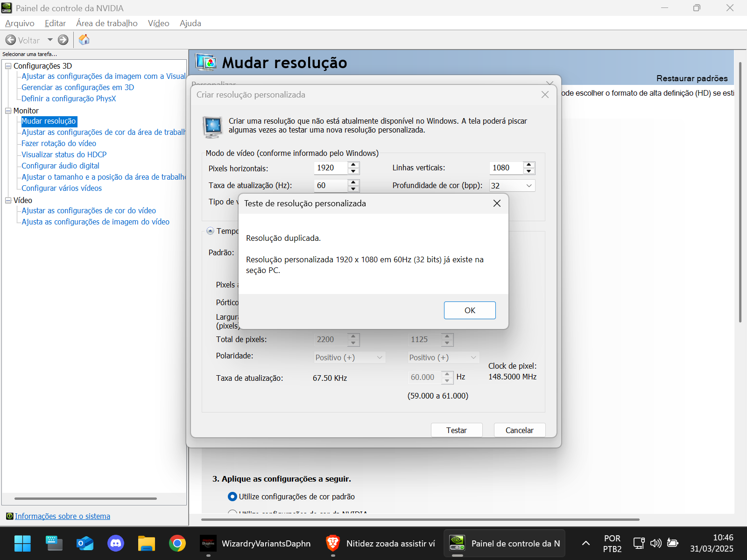Click the task pane horizontal scrollbar
This screenshot has width=747, height=560.
pos(85,498)
